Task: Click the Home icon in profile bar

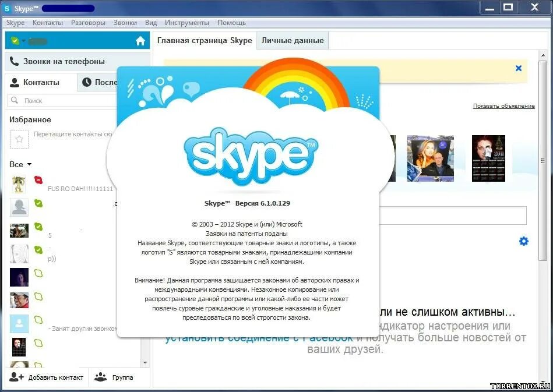Action: [x=140, y=41]
